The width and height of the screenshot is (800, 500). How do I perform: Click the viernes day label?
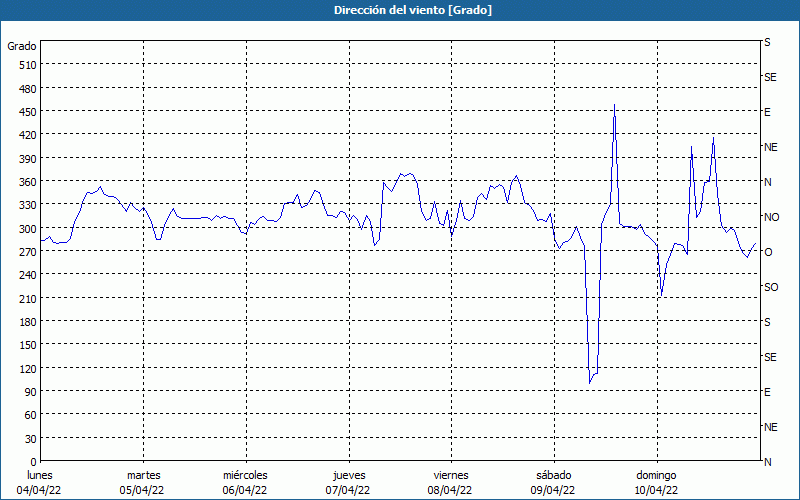click(x=451, y=475)
